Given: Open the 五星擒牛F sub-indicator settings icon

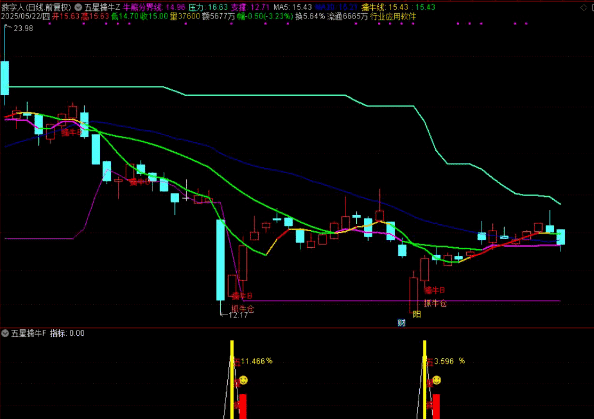Looking at the screenshot, I should point(5,333).
